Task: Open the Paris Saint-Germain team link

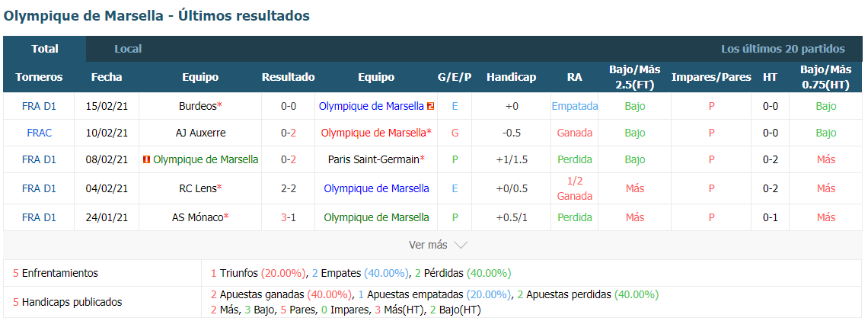Action: 374,159
